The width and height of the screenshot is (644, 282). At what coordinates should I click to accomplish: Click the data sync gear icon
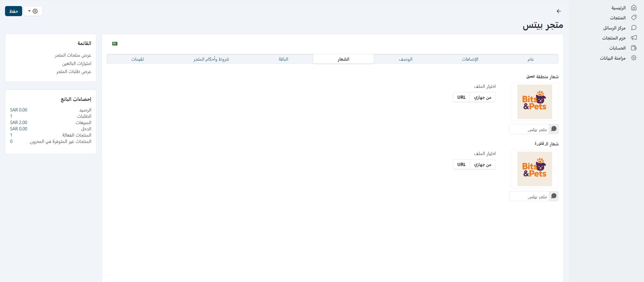click(634, 58)
